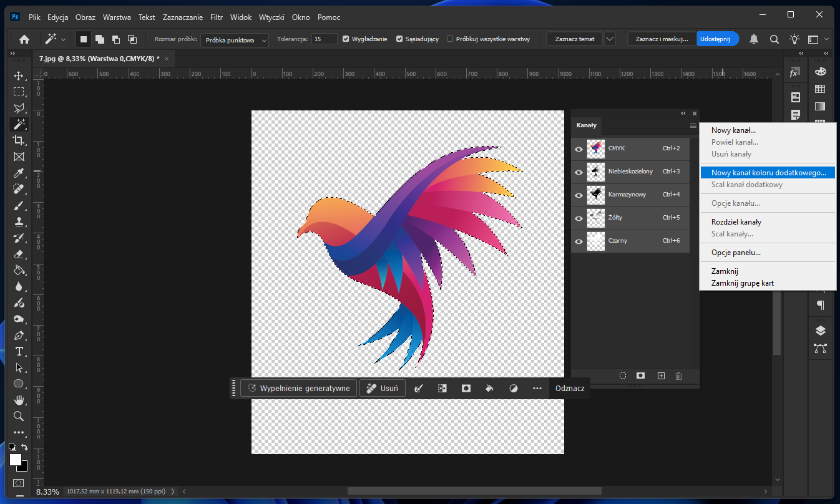
Task: Select the Zoom tool
Action: 19,415
